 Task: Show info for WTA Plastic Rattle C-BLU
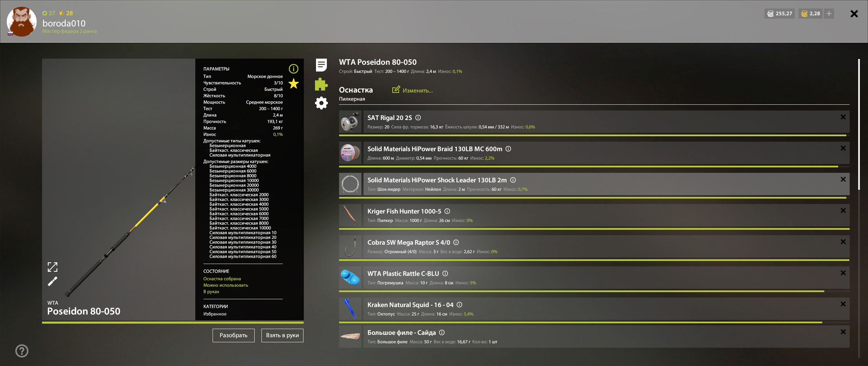pos(445,273)
